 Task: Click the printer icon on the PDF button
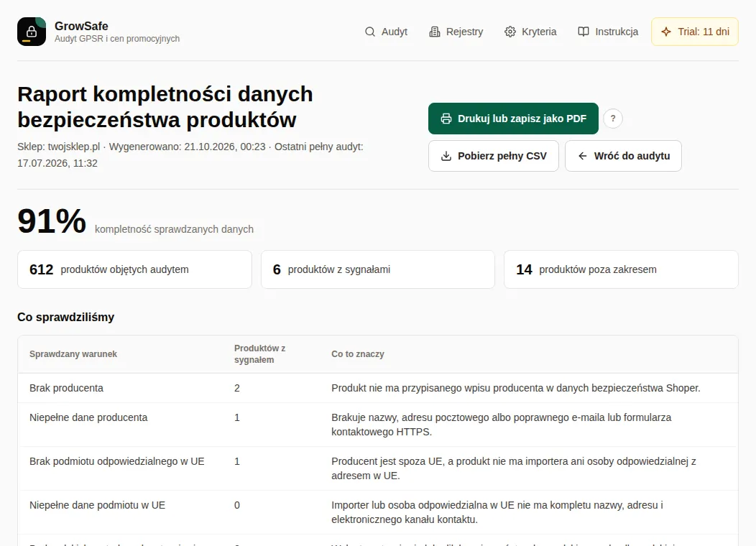[446, 119]
